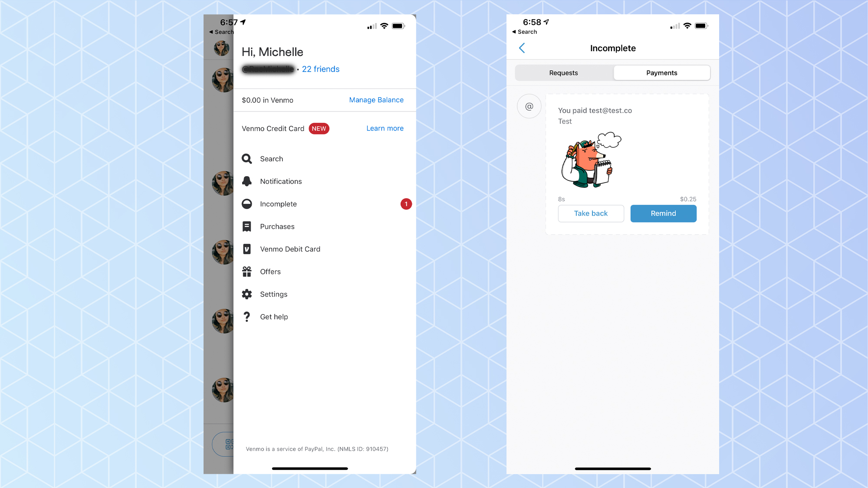Click the Search icon in menu
Screen dimensions: 868x488
[x=247, y=158]
